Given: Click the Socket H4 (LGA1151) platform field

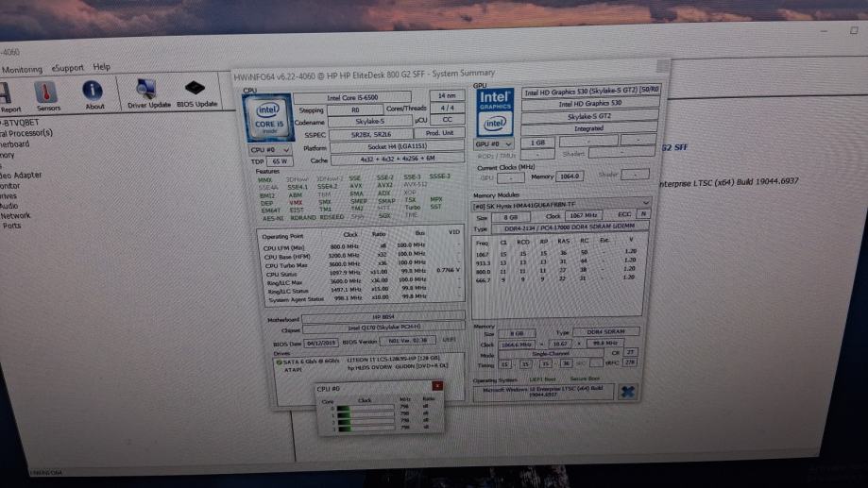Looking at the screenshot, I should pos(397,146).
